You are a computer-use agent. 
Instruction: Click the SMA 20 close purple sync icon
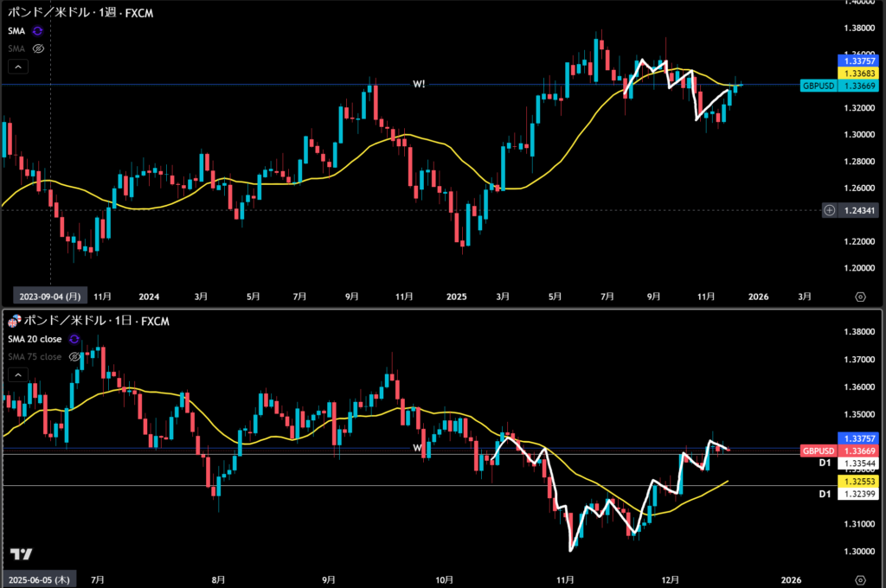pos(74,339)
